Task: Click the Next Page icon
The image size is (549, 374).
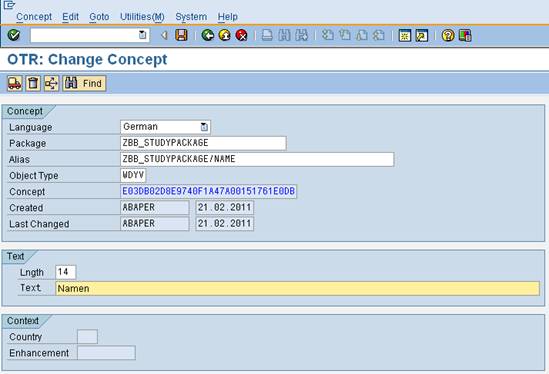Action: click(x=362, y=35)
